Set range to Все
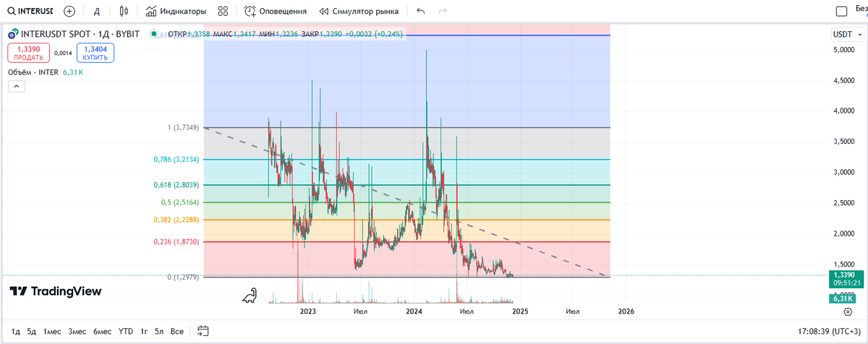 (176, 331)
